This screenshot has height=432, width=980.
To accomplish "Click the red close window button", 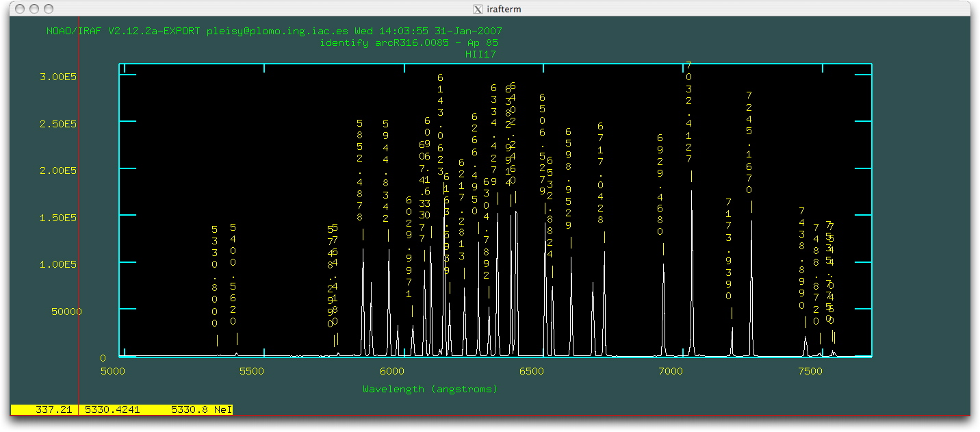I will tap(20, 9).
